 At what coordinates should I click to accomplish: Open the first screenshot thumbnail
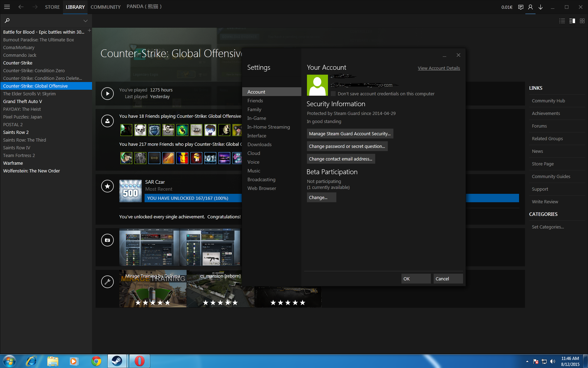pyautogui.click(x=149, y=247)
